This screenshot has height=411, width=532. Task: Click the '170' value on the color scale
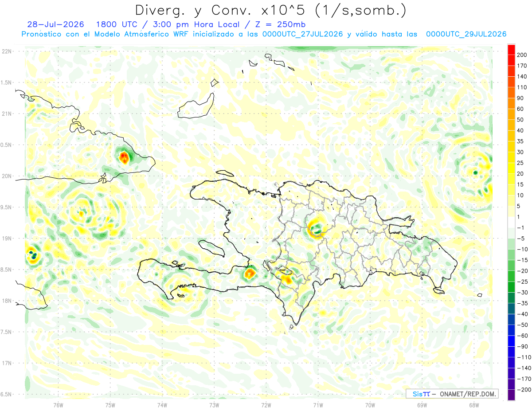(x=522, y=66)
